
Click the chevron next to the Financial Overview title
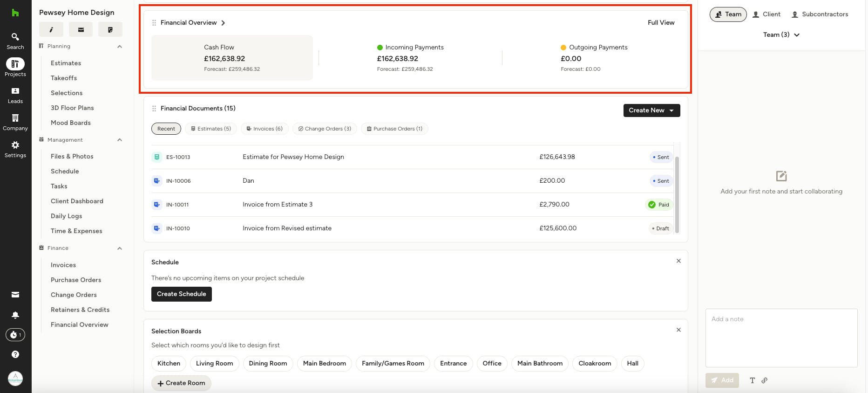coord(223,23)
